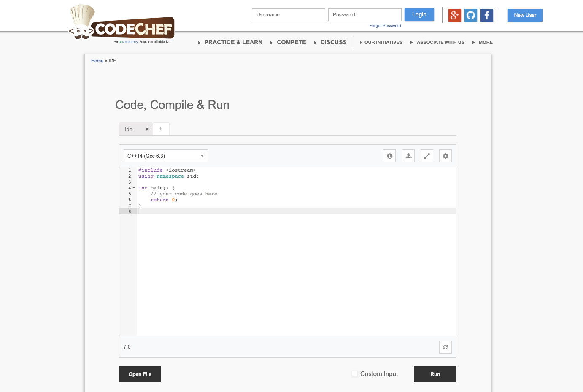The image size is (583, 392).
Task: Refresh the editor status bar
Action: point(445,347)
